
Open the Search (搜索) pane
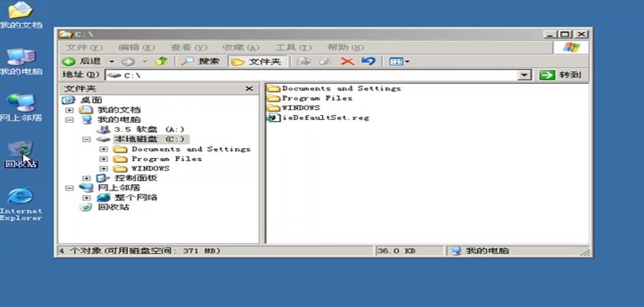point(200,61)
